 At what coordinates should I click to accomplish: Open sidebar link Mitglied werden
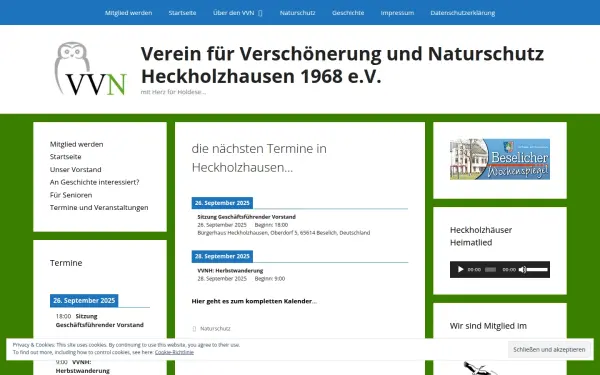pyautogui.click(x=77, y=144)
